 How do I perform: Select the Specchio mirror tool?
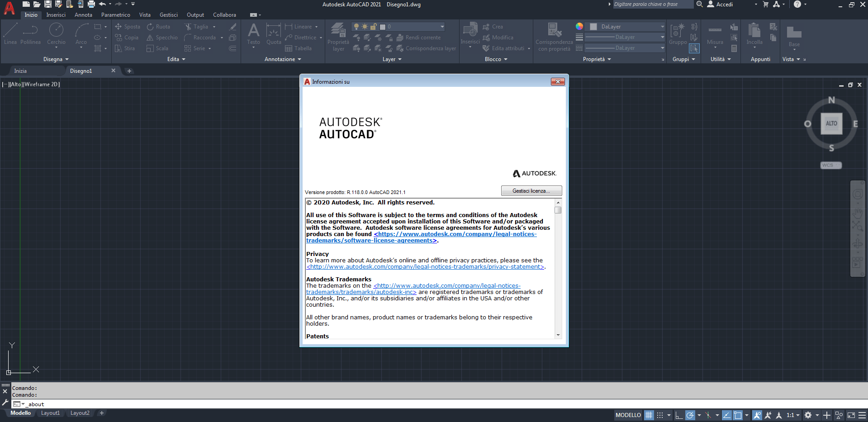pyautogui.click(x=162, y=38)
